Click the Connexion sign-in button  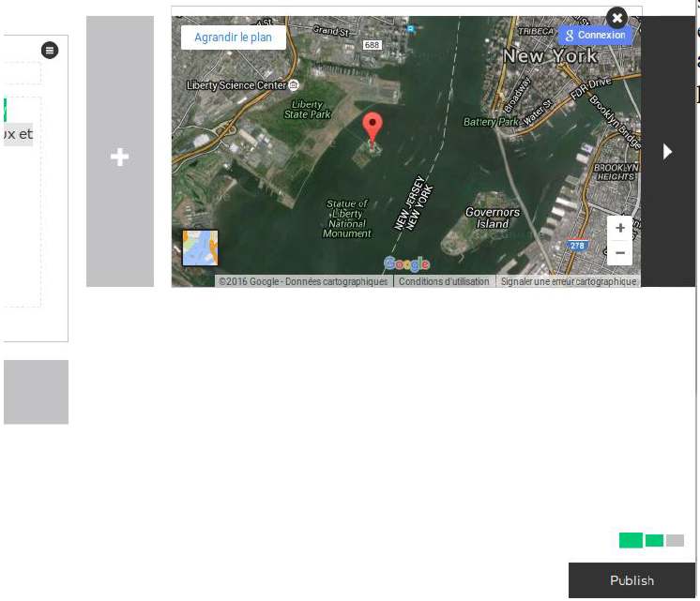[x=595, y=36]
